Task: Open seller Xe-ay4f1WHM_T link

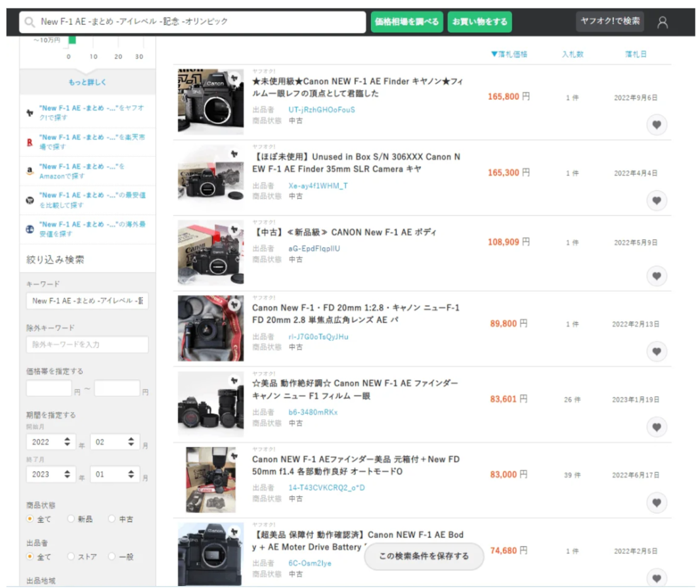Action: tap(318, 186)
